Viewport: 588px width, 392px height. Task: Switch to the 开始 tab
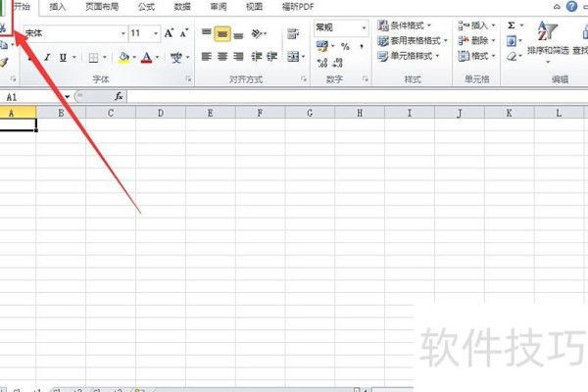22,7
